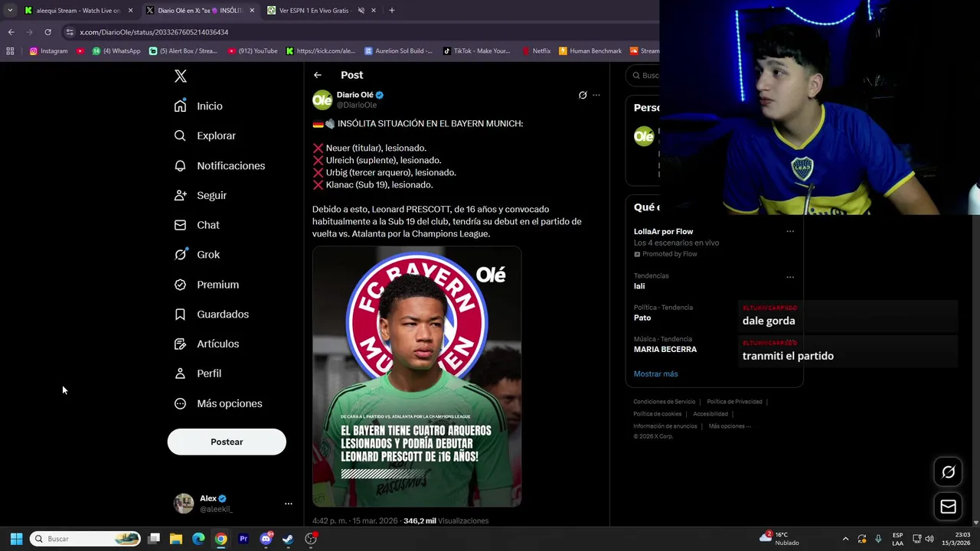The height and width of the screenshot is (551, 980).
Task: Open the floating messages envelope button
Action: 948,507
